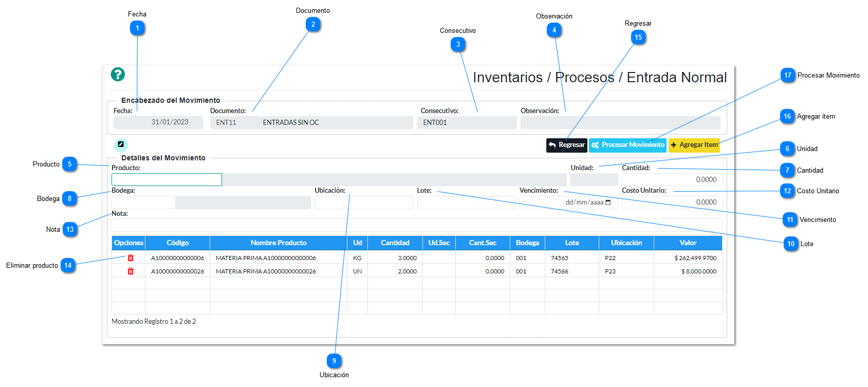The image size is (868, 387).
Task: Click the Documento field showing ENT11
Action: (233, 122)
